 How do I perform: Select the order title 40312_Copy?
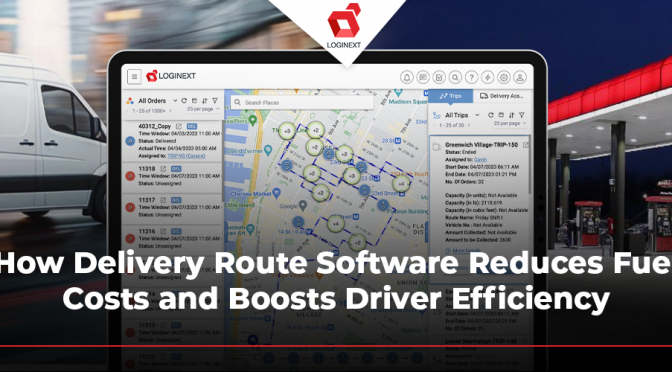(x=155, y=126)
